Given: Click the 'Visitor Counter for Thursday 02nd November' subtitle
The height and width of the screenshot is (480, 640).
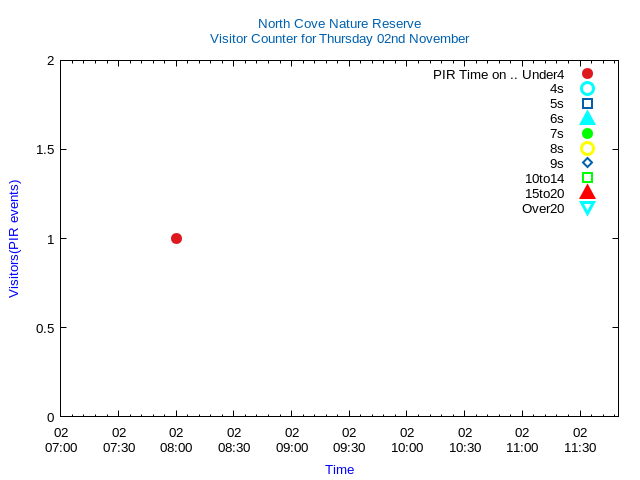Looking at the screenshot, I should [339, 39].
